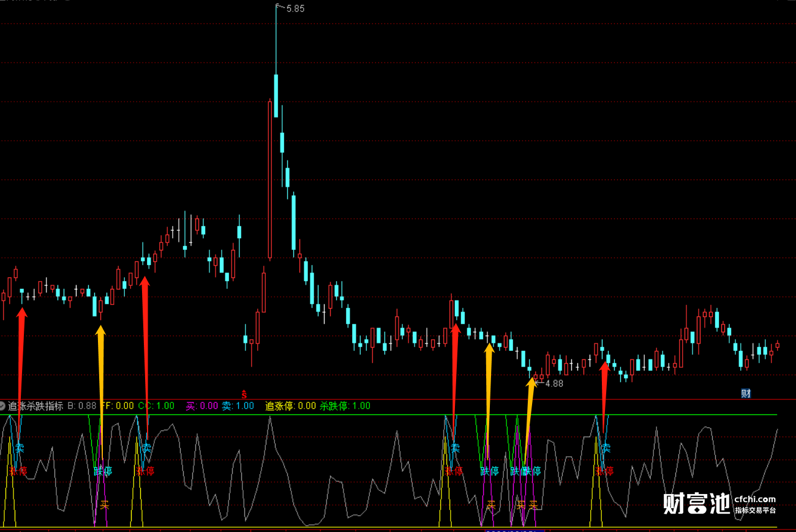Click the 财富池 watermark logo
Screen dimensions: 796x532
click(697, 503)
